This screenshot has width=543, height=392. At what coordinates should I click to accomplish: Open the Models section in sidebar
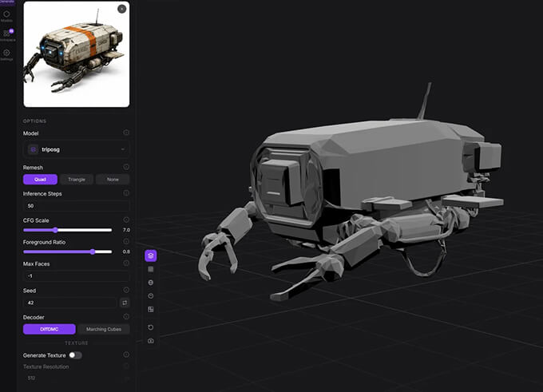6,16
